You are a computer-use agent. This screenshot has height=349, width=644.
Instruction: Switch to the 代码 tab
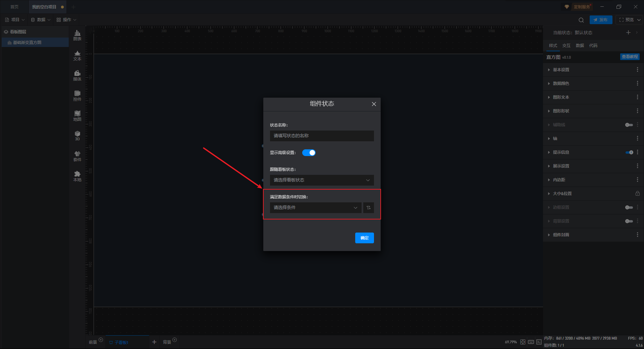(593, 45)
